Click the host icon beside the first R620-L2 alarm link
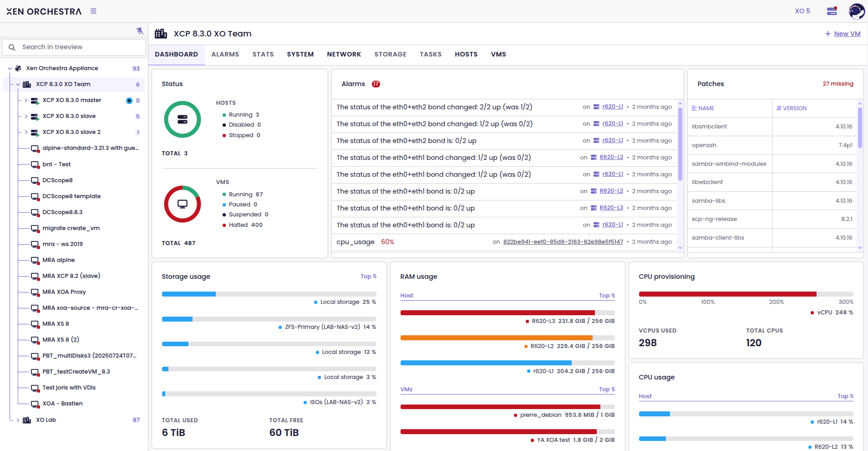The height and width of the screenshot is (451, 868). pyautogui.click(x=594, y=158)
